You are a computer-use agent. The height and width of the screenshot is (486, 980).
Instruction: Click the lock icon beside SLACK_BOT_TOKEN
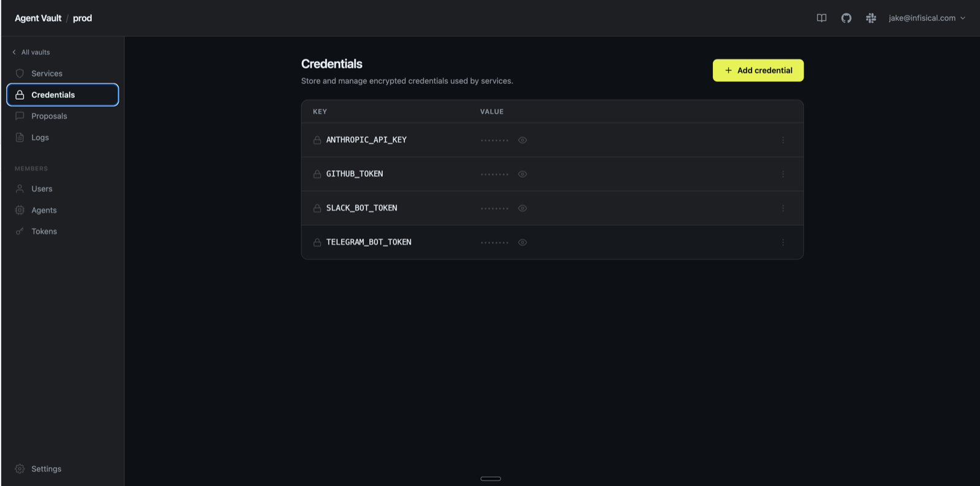(x=317, y=208)
